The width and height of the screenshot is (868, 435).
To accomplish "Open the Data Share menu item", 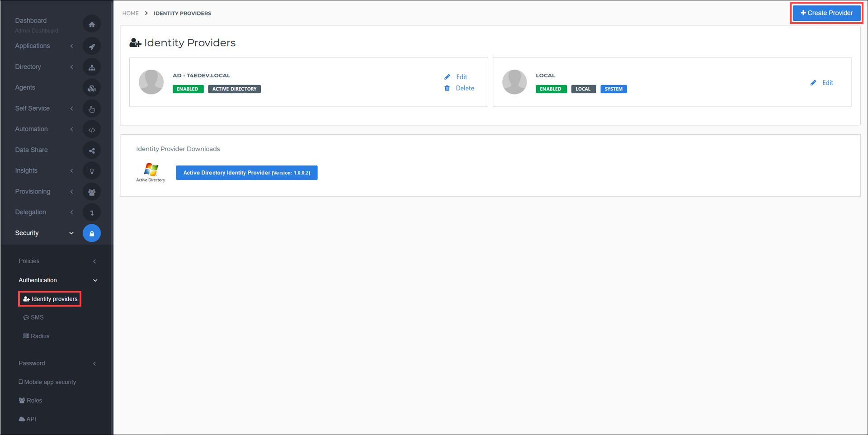I will 31,150.
